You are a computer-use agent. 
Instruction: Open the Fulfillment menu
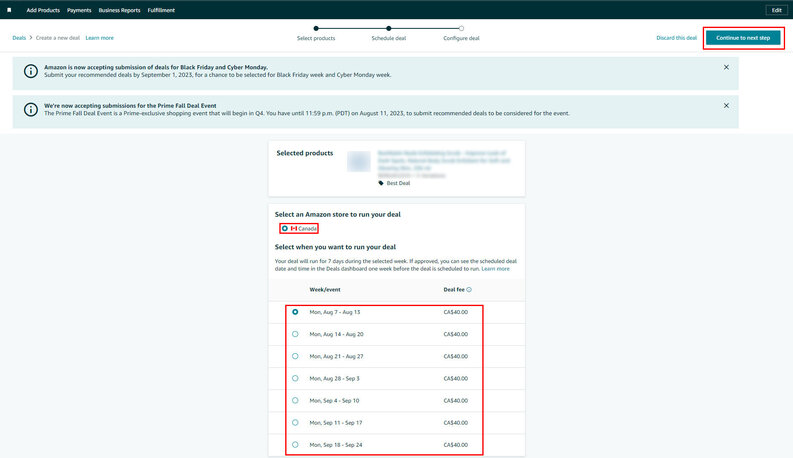(161, 10)
